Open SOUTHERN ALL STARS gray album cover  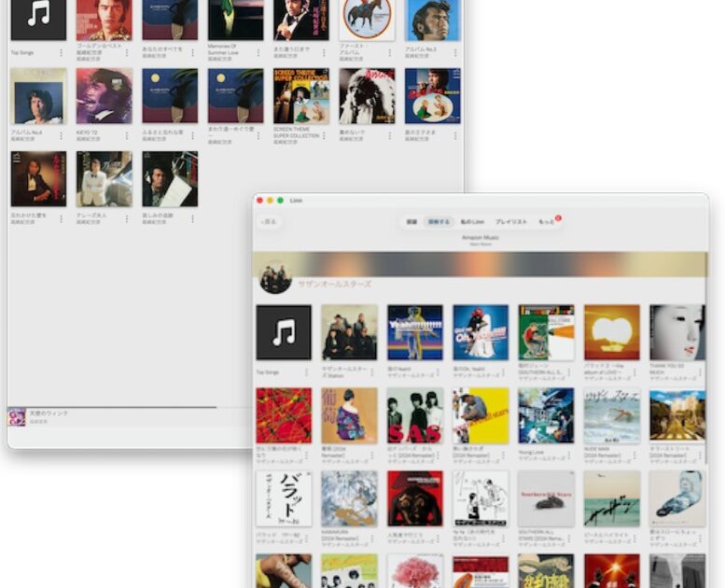[546, 498]
